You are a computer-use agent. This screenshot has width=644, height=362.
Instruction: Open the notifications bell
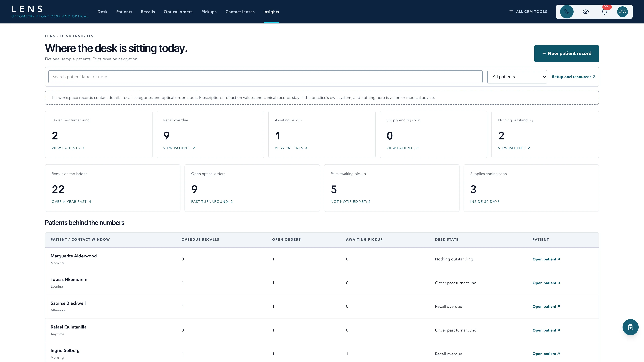(x=604, y=12)
